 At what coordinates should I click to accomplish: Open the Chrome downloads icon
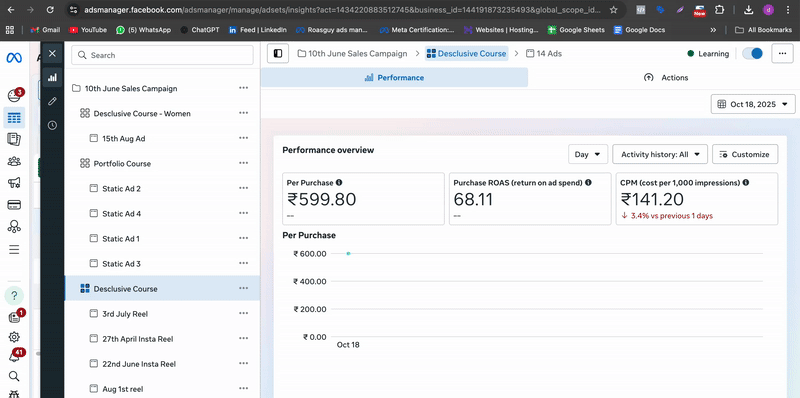[748, 10]
